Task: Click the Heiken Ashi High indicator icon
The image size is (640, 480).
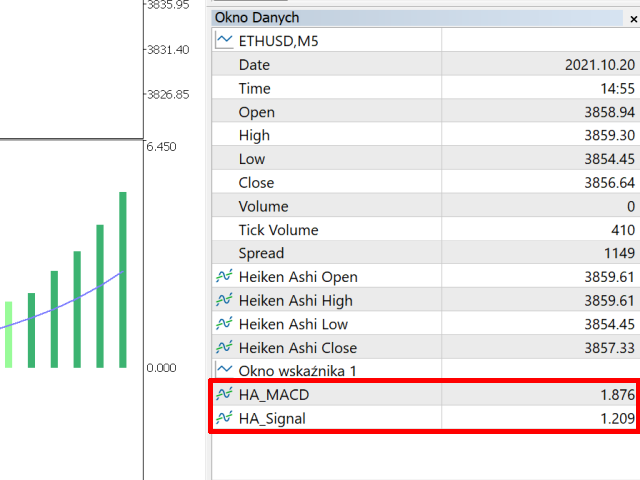Action: pyautogui.click(x=224, y=300)
